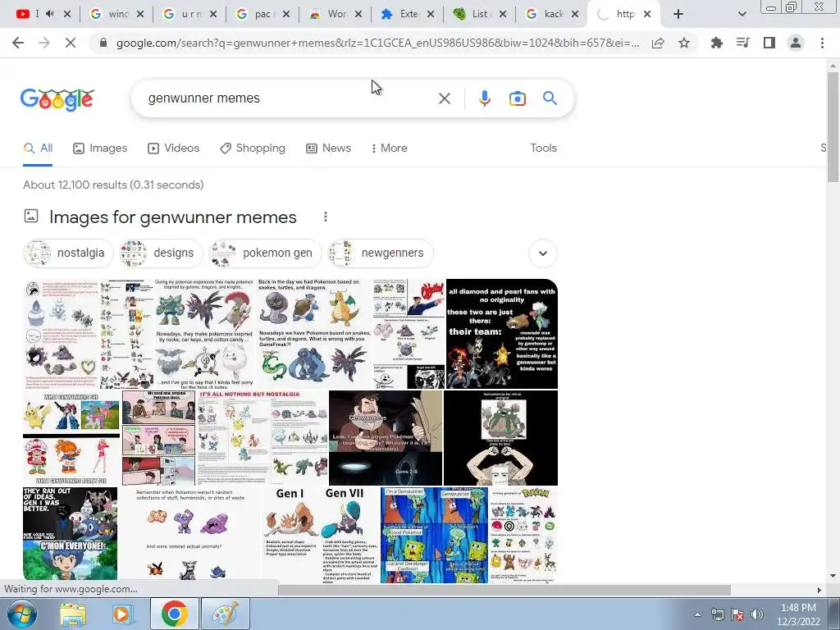Viewport: 840px width, 630px height.
Task: Open media control icon in toolbar
Action: point(742,43)
